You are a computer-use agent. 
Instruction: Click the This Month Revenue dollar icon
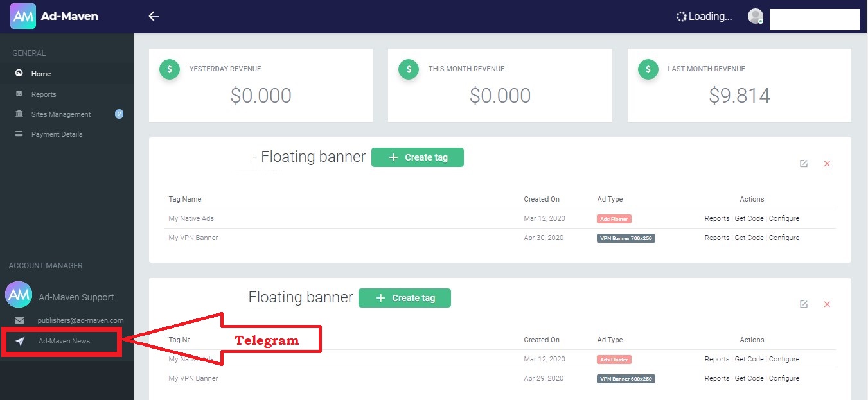tap(409, 69)
